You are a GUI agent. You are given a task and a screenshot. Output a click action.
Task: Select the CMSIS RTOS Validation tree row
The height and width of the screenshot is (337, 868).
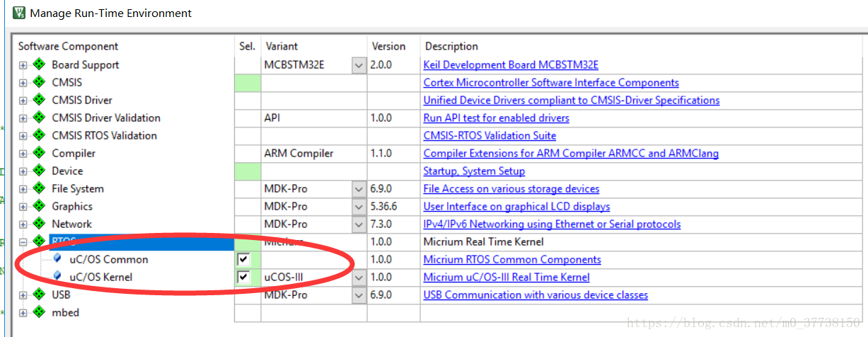click(104, 135)
